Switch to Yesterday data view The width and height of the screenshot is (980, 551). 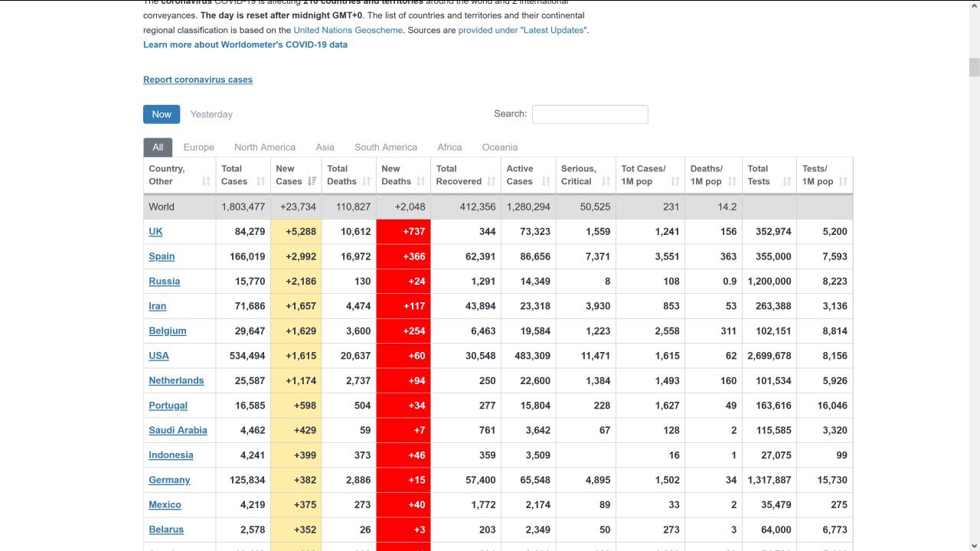pyautogui.click(x=211, y=114)
